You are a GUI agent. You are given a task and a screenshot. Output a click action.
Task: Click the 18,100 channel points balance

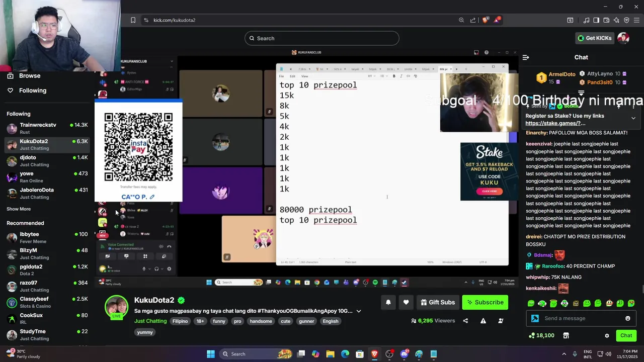click(542, 335)
